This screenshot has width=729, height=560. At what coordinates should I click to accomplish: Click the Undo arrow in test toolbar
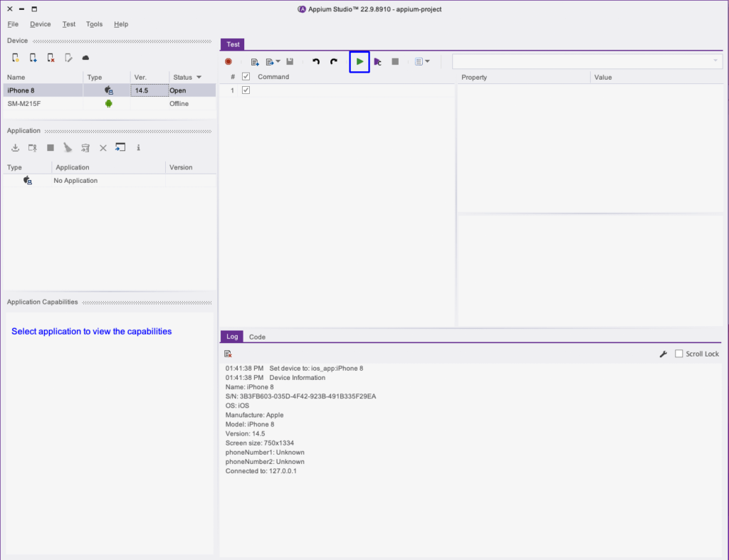point(316,62)
